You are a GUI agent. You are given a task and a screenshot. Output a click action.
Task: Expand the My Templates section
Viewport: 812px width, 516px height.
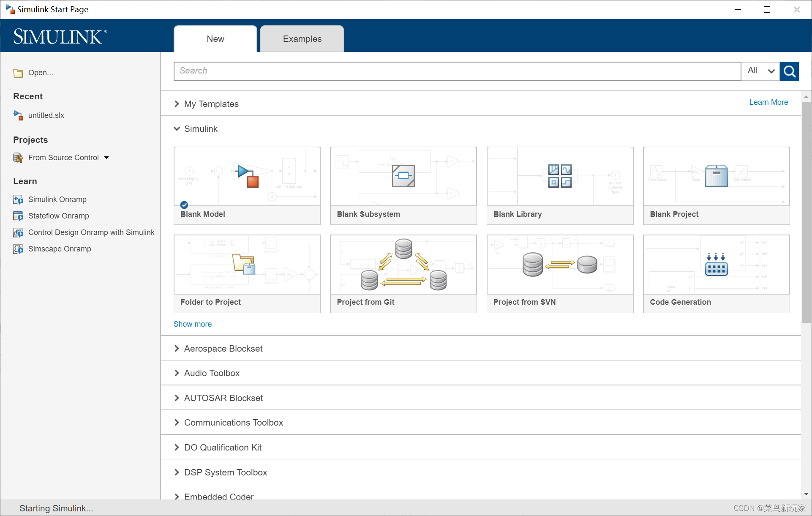177,104
